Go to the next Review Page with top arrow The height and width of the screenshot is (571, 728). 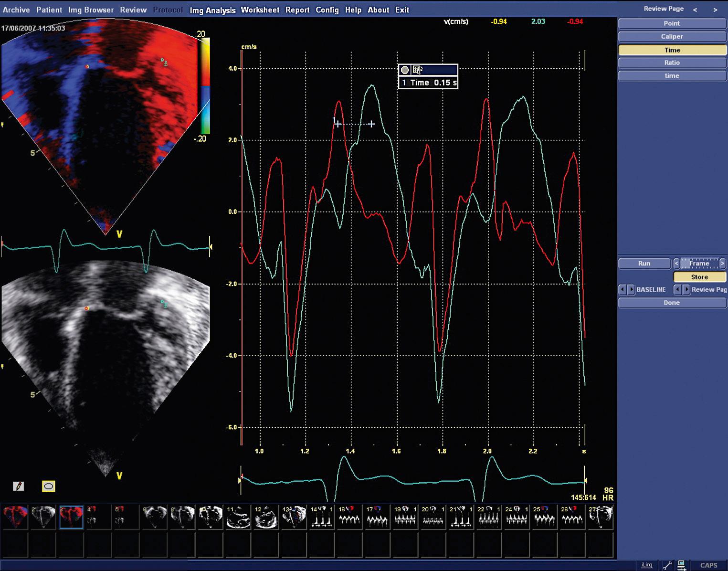click(715, 10)
